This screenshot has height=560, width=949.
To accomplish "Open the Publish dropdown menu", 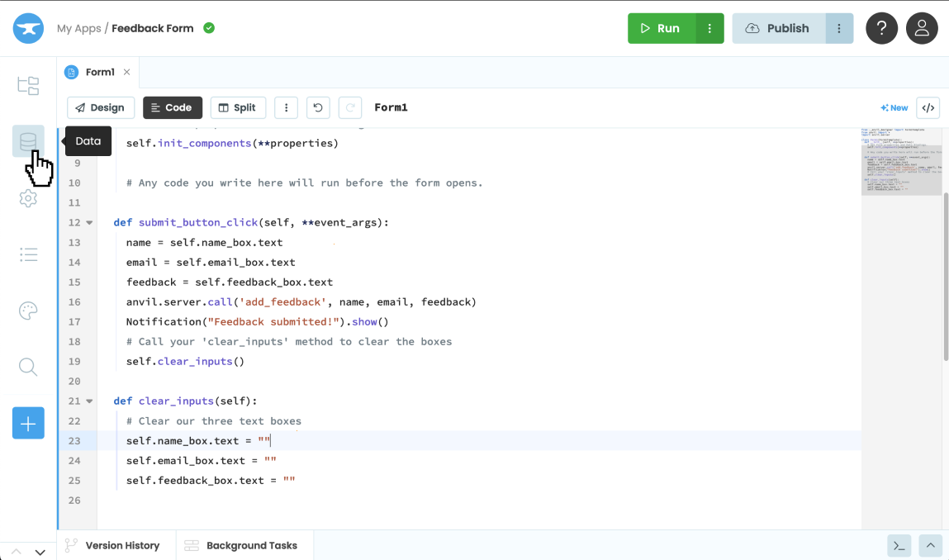I will pos(839,27).
